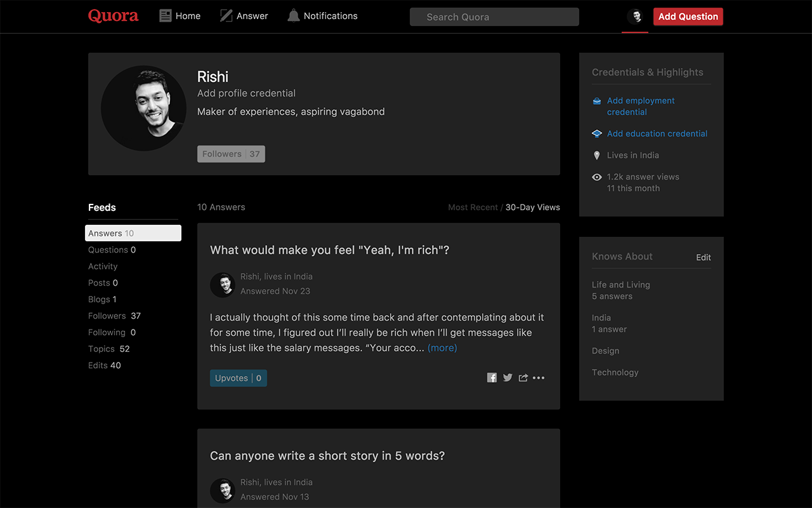Toggle 30-Day Views sorting
Screen dimensions: 812x508
pos(532,207)
